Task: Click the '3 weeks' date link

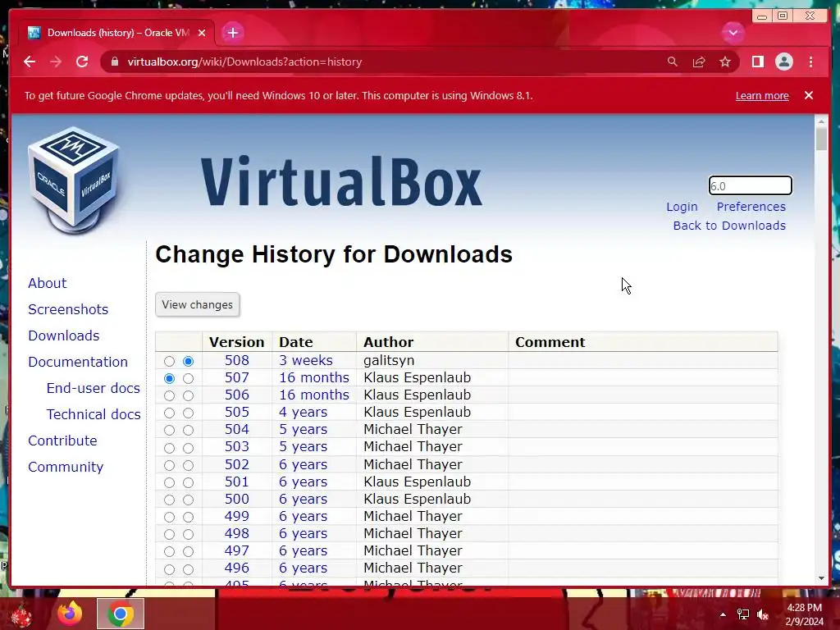Action: click(306, 360)
